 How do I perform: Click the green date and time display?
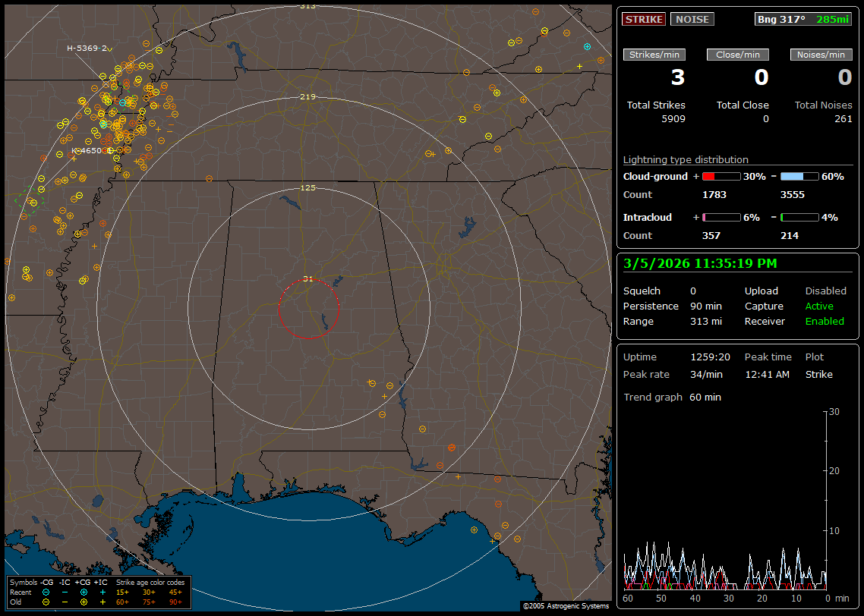coord(699,264)
